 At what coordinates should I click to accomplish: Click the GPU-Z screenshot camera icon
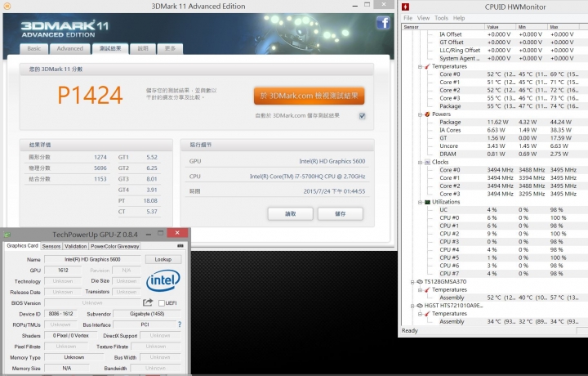[x=180, y=246]
